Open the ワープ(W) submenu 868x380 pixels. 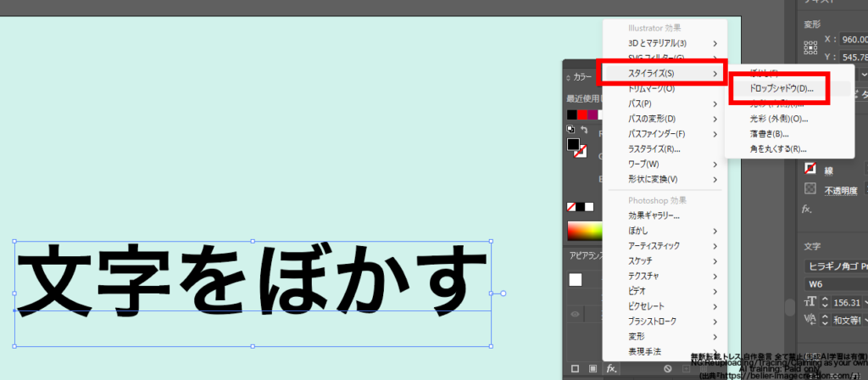(x=665, y=164)
